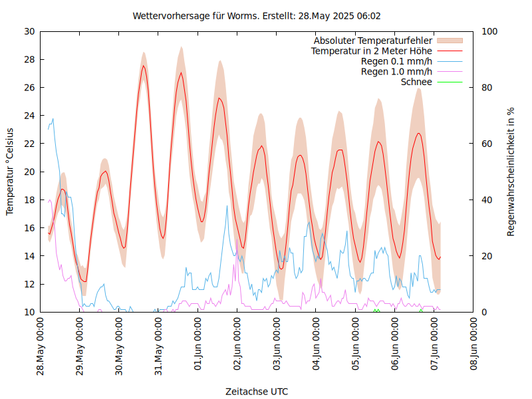Click the 30 value on temperature axis
Viewport: 532px width, 399px height.
click(x=29, y=31)
